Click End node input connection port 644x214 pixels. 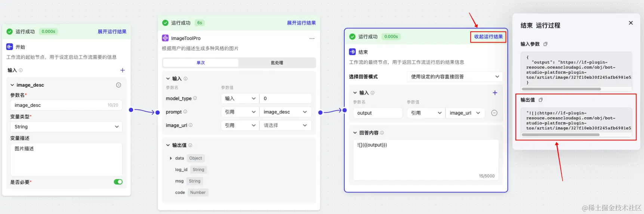345,110
